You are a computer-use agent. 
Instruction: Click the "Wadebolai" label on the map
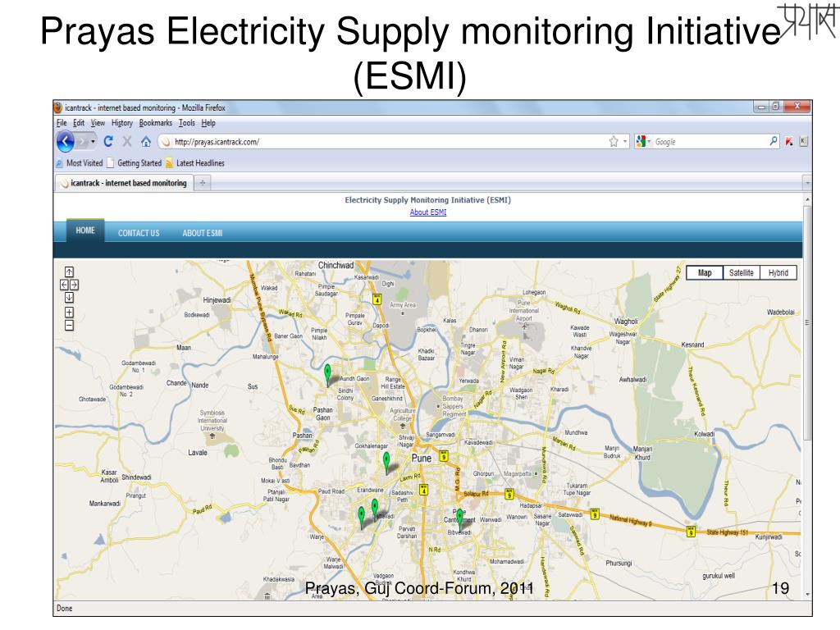pyautogui.click(x=781, y=313)
